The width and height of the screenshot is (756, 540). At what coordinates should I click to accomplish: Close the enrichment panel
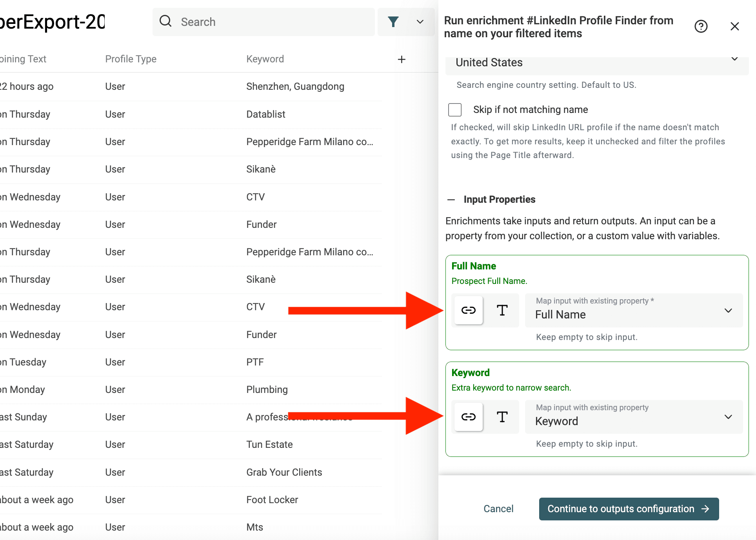pos(735,26)
